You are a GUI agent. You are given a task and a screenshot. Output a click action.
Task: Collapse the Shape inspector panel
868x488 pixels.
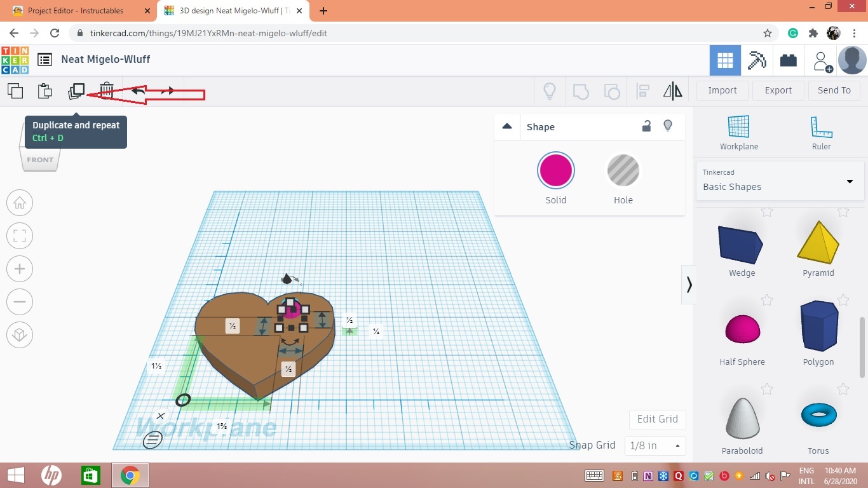(x=507, y=126)
